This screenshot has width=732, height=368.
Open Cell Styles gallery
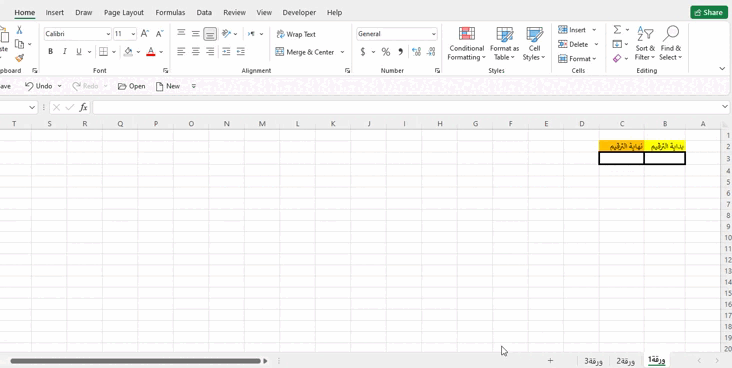(534, 44)
